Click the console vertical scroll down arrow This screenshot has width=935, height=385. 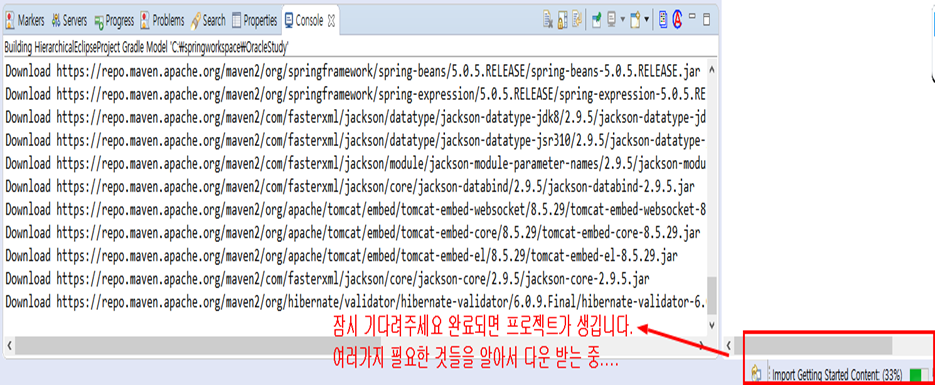point(710,325)
